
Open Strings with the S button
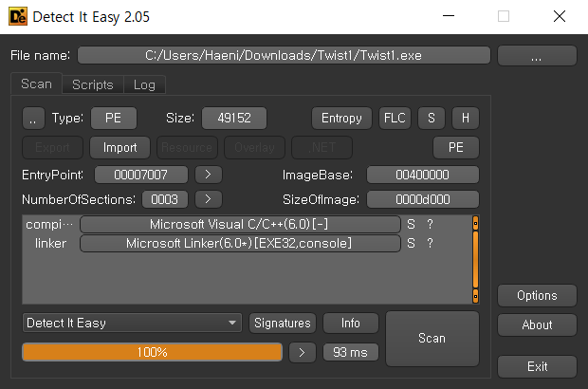[432, 119]
